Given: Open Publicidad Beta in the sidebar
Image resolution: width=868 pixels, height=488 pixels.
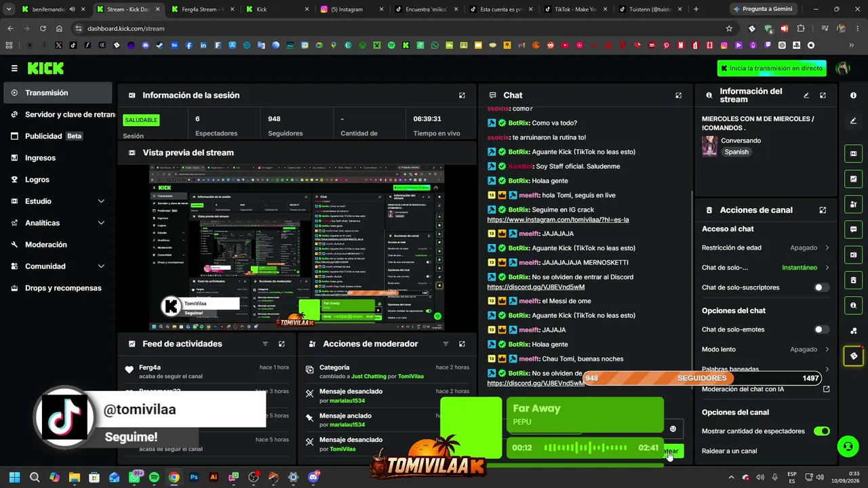Looking at the screenshot, I should 58,136.
